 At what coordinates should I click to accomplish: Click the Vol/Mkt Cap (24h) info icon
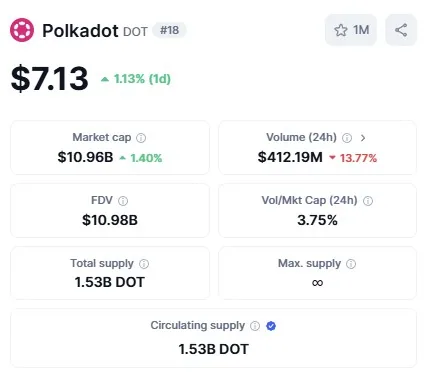click(368, 201)
